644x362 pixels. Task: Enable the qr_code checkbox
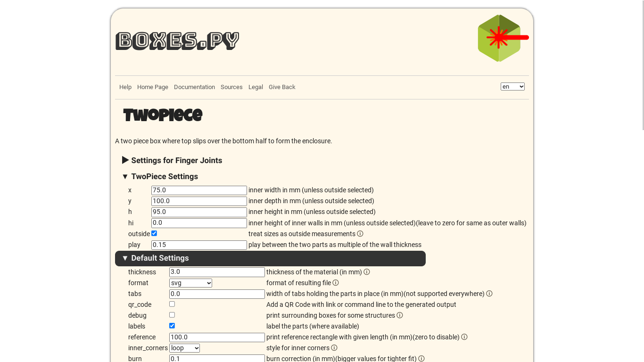click(x=172, y=304)
